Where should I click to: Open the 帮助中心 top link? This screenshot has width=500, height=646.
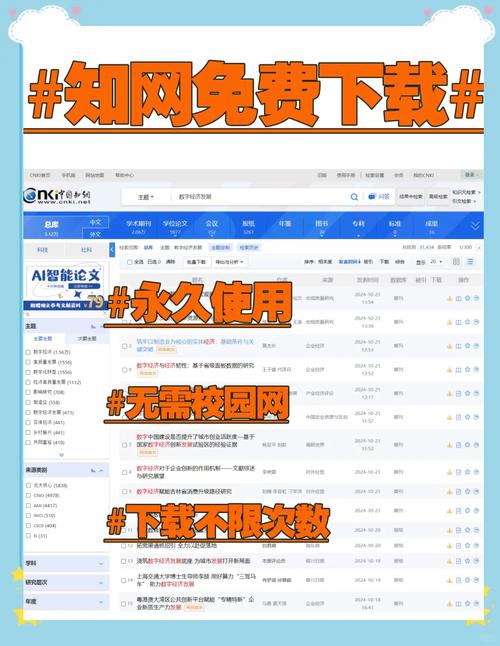pos(124,175)
